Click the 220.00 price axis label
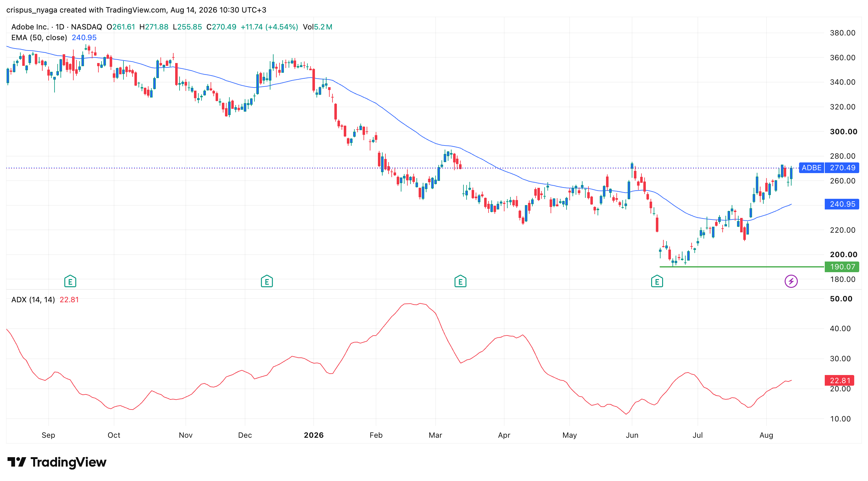 pyautogui.click(x=842, y=230)
